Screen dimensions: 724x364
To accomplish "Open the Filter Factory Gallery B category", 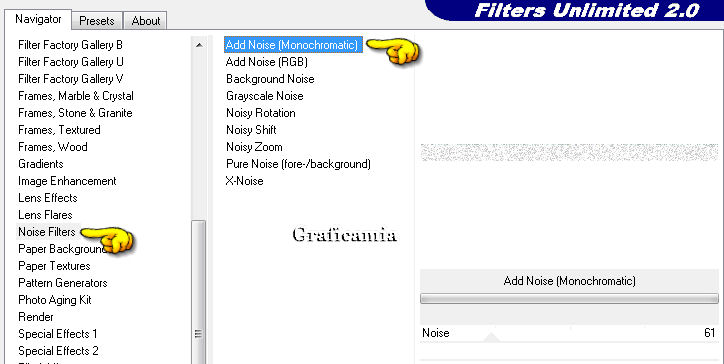I will point(70,45).
